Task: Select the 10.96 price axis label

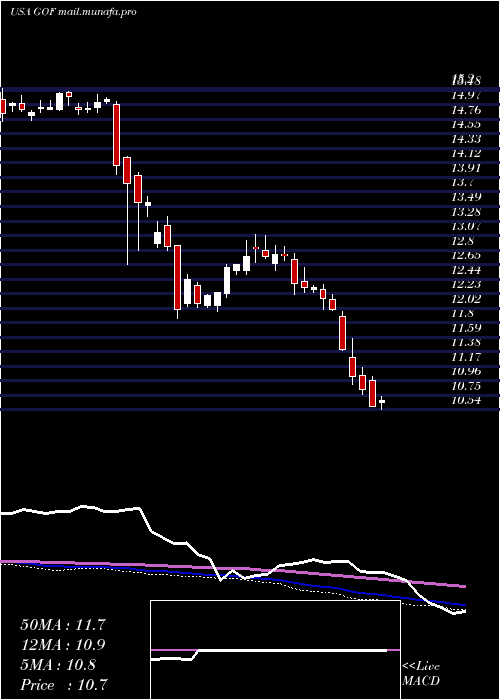Action: point(466,371)
